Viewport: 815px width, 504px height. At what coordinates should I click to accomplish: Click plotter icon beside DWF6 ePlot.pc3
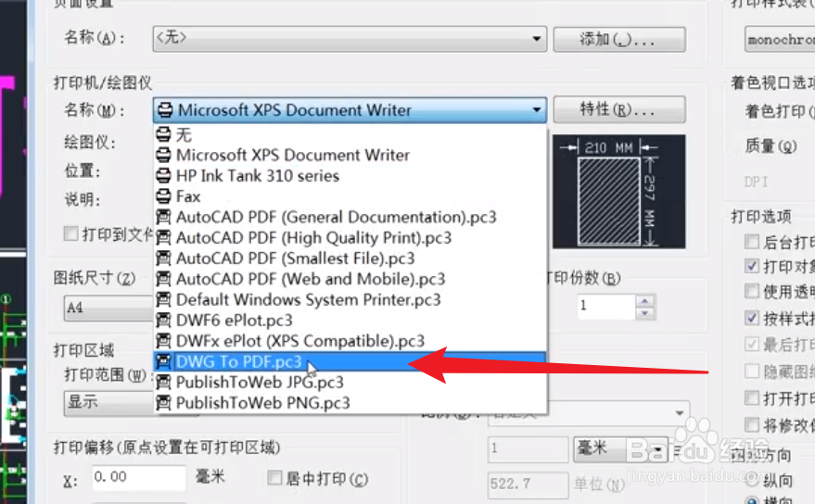(x=163, y=320)
